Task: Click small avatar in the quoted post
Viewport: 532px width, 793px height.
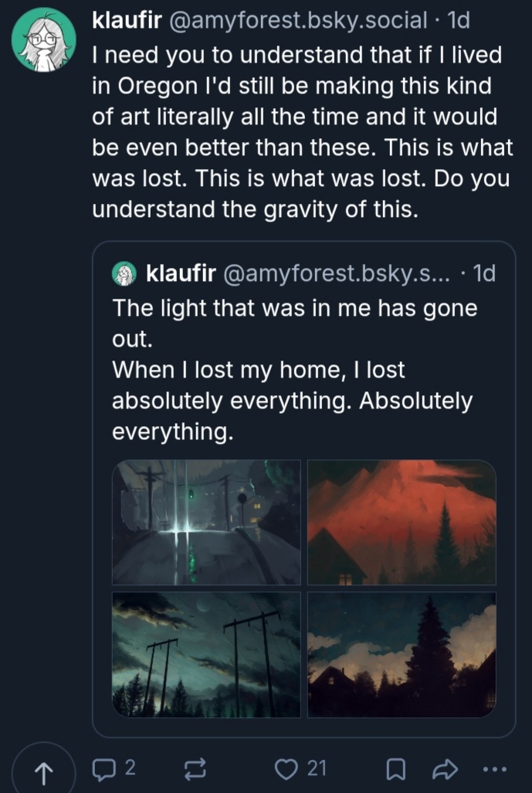Action: pos(125,273)
